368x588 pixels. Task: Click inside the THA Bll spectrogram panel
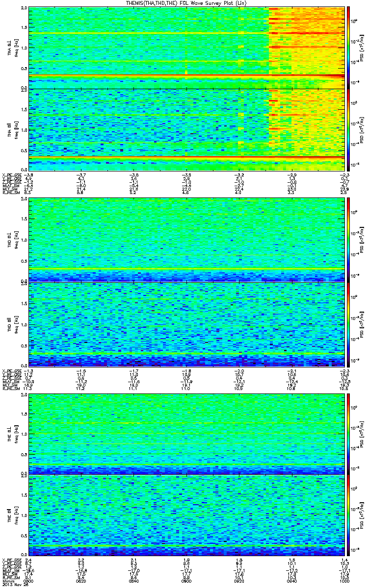click(186, 130)
